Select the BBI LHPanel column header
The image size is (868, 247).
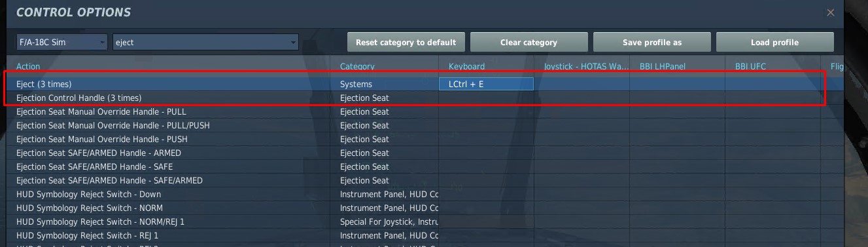pyautogui.click(x=662, y=66)
